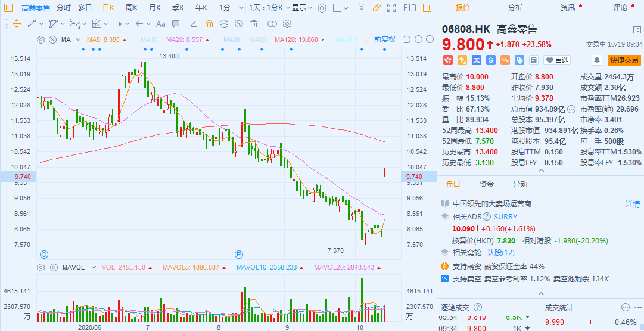Toggle the magnet snap mode

click(209, 24)
